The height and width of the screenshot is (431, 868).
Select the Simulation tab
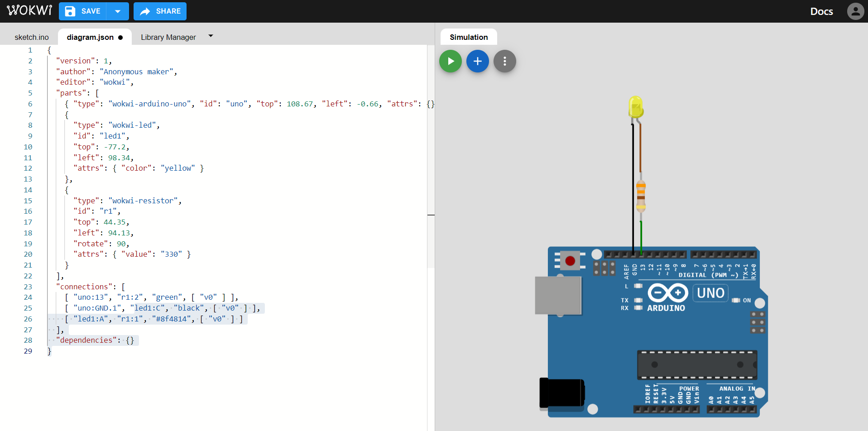pos(469,37)
